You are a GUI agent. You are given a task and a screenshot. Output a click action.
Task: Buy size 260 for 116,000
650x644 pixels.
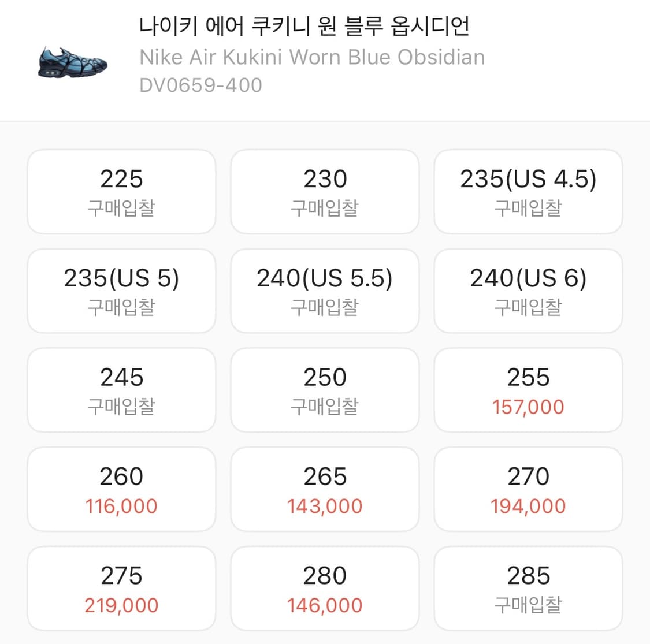click(121, 489)
